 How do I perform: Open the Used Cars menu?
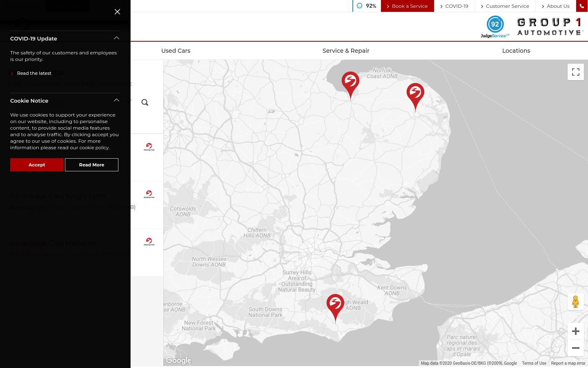(176, 51)
